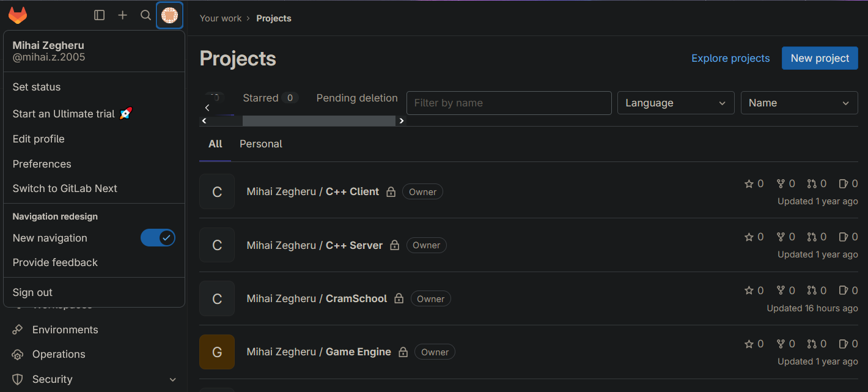Open the Language filter dropdown
This screenshot has height=392, width=868.
[x=675, y=103]
